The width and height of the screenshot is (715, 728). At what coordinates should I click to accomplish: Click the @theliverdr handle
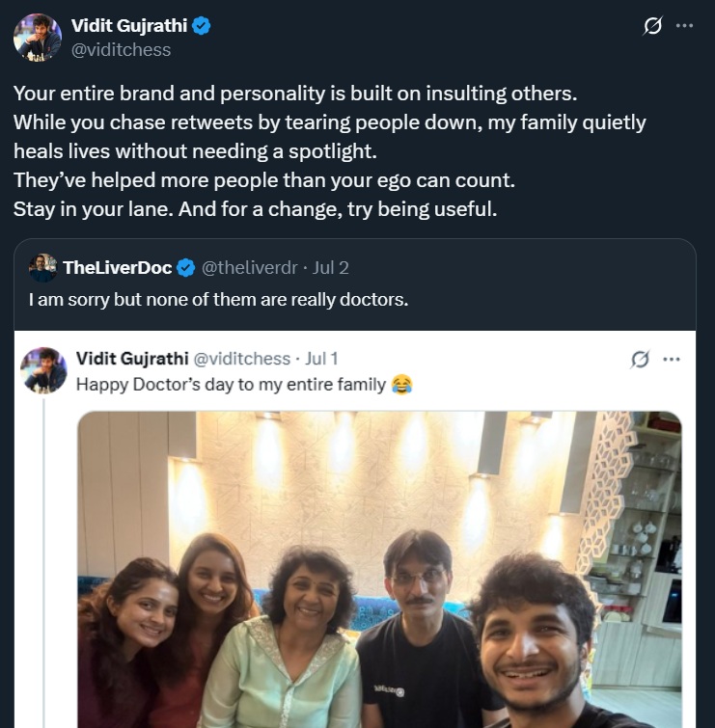point(247,267)
